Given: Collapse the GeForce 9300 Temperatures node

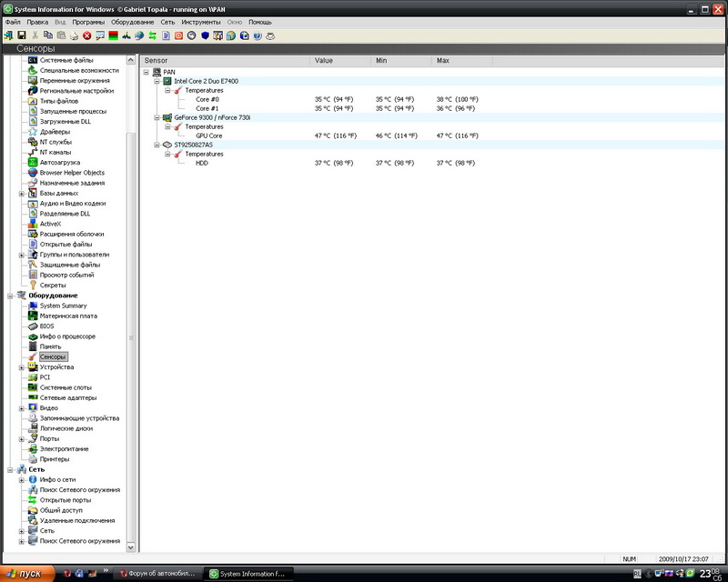Looking at the screenshot, I should 169,126.
